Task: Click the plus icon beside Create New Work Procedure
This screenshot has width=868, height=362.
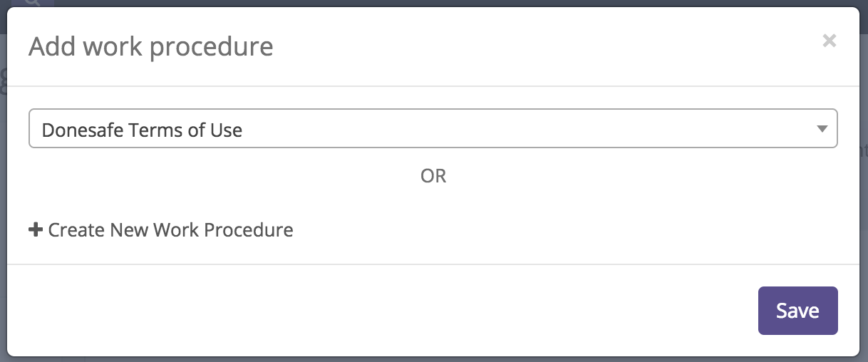Action: [36, 230]
